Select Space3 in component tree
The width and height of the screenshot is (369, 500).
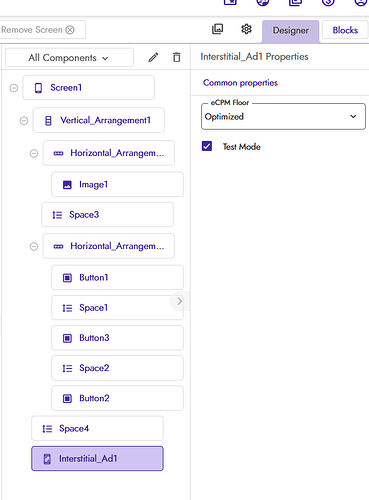(107, 215)
